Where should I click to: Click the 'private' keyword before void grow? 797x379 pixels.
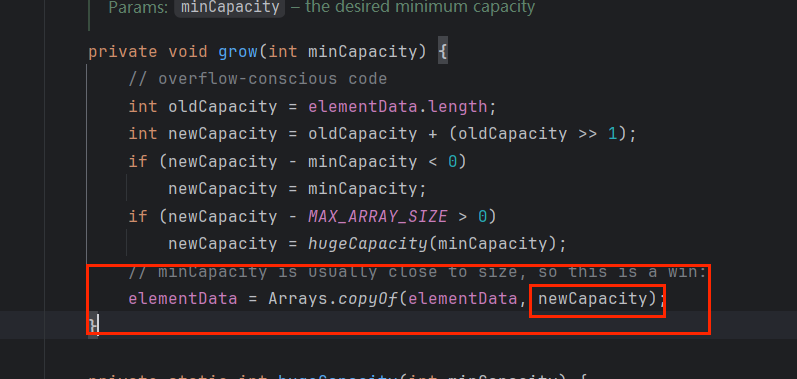click(x=123, y=52)
